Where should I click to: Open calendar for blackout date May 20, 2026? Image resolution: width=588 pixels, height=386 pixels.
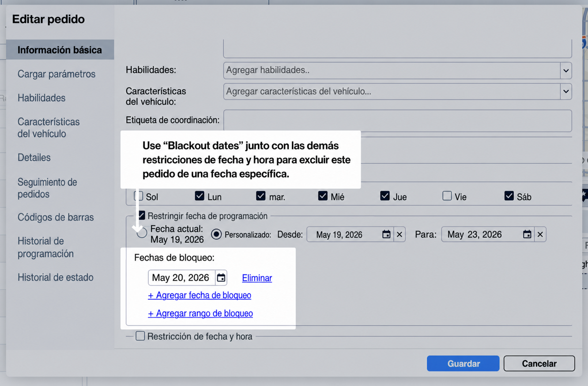pos(221,278)
